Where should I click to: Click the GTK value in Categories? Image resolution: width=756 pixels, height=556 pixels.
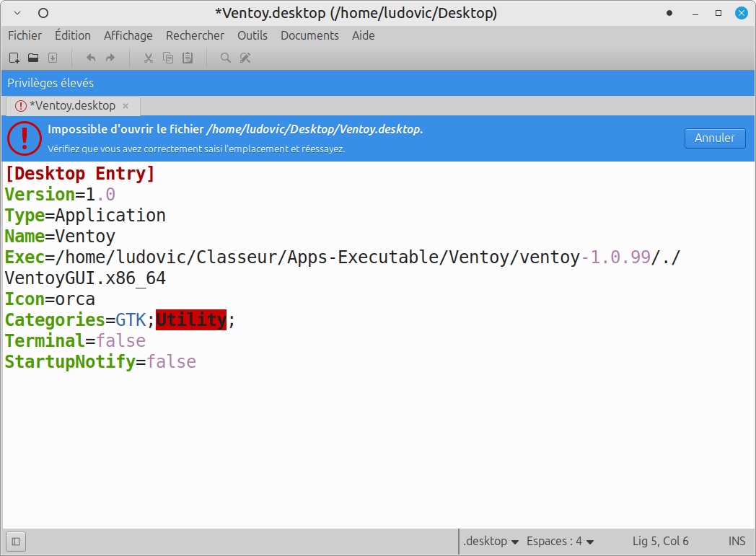coord(131,320)
